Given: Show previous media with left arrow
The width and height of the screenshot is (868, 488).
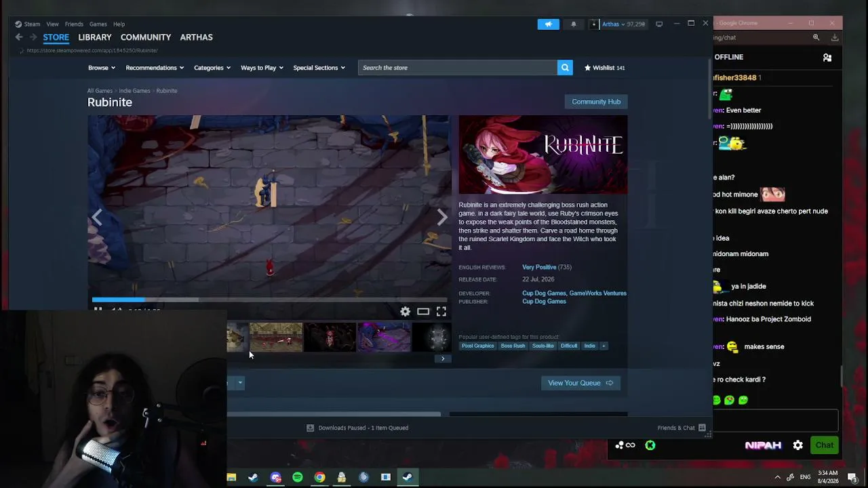Looking at the screenshot, I should tap(97, 217).
